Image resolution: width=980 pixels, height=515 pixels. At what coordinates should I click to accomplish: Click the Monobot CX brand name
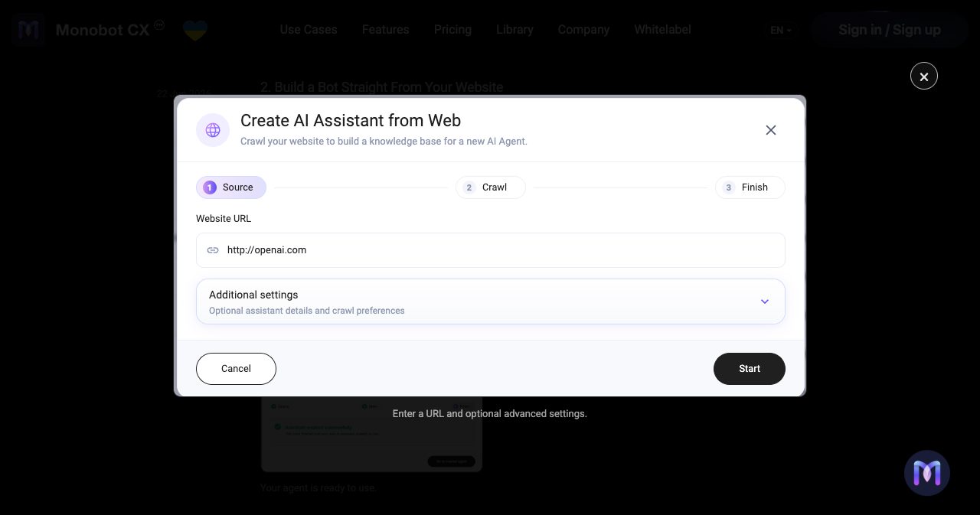103,31
